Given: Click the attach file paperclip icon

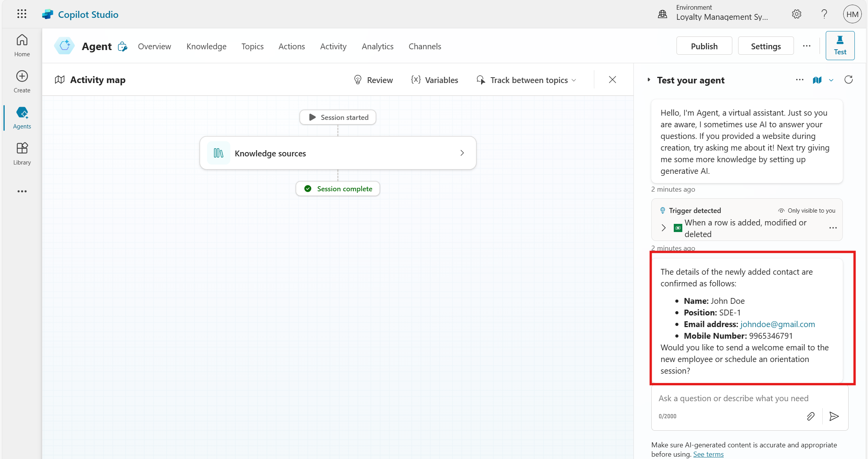Looking at the screenshot, I should pyautogui.click(x=811, y=416).
